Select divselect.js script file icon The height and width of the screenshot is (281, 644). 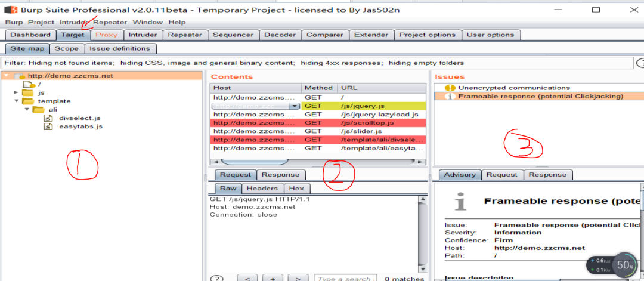(48, 118)
